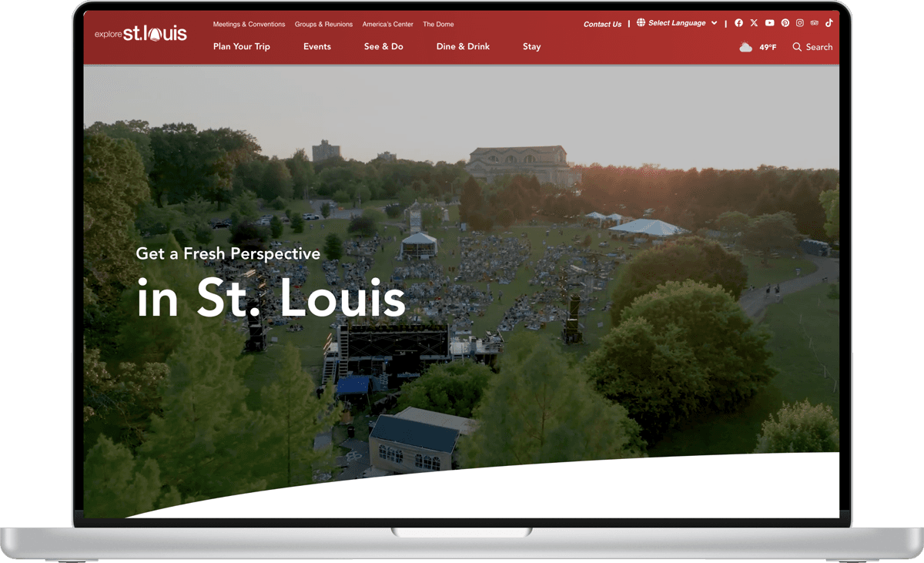This screenshot has height=563, width=924.
Task: Go to the Stay menu item
Action: [x=531, y=46]
